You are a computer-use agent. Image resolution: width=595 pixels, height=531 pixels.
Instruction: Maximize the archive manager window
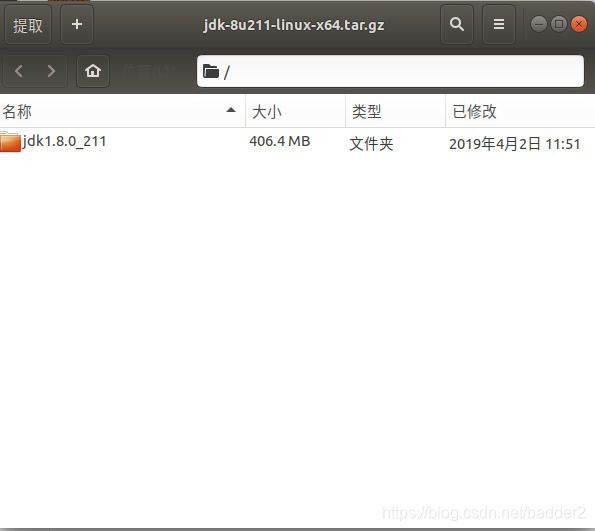pos(559,24)
